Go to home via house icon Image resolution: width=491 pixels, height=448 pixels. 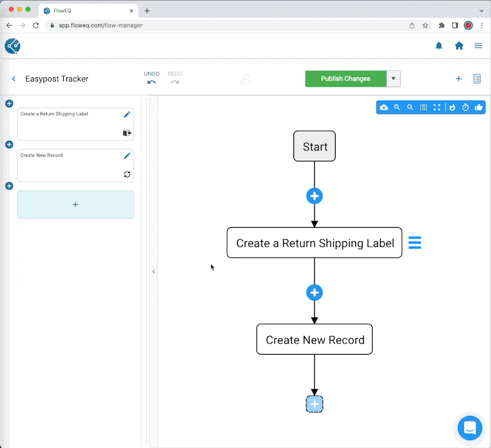[459, 46]
